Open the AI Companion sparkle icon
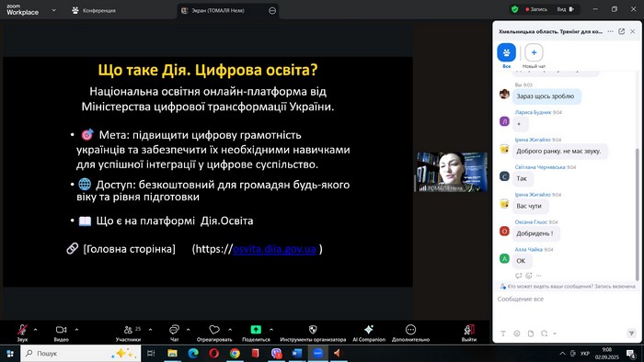 (x=369, y=330)
